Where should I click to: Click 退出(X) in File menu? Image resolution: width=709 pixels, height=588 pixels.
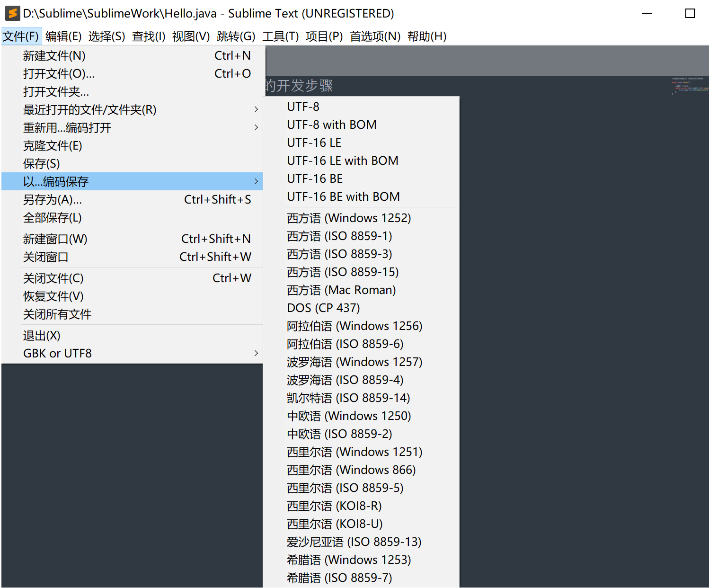pos(132,336)
